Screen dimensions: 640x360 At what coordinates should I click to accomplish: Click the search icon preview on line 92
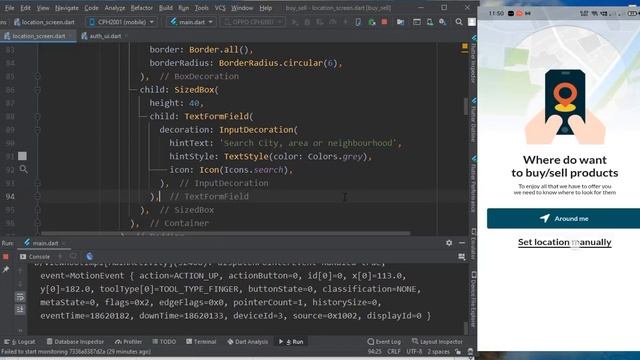[23, 169]
